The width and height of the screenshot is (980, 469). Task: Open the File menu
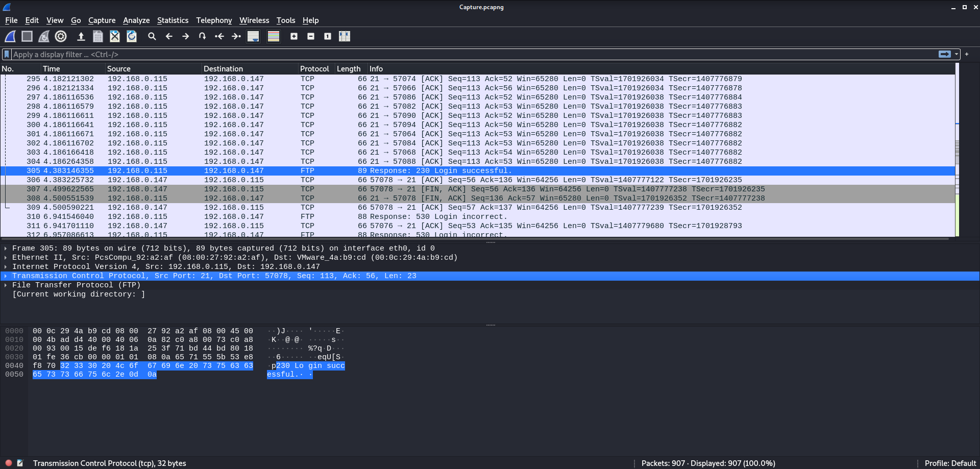click(11, 20)
